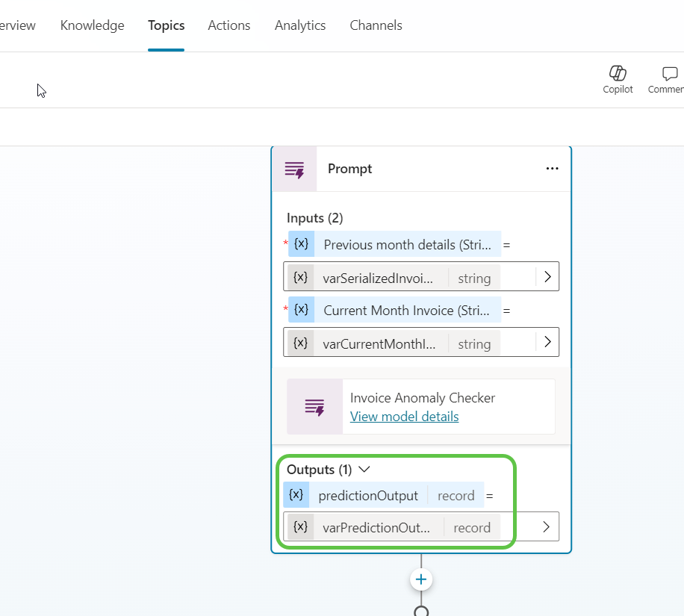Switch to the Analytics tab
Image resolution: width=684 pixels, height=616 pixels.
pyautogui.click(x=299, y=25)
